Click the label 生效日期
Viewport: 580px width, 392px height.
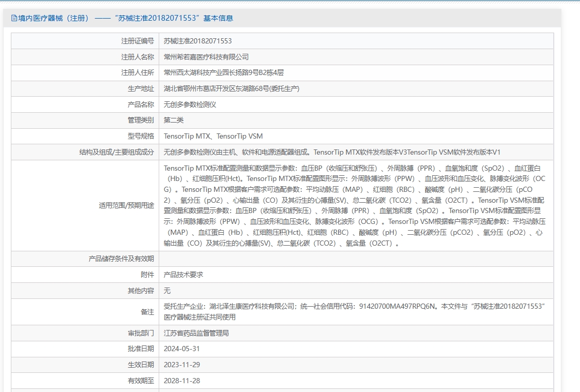[141, 365]
